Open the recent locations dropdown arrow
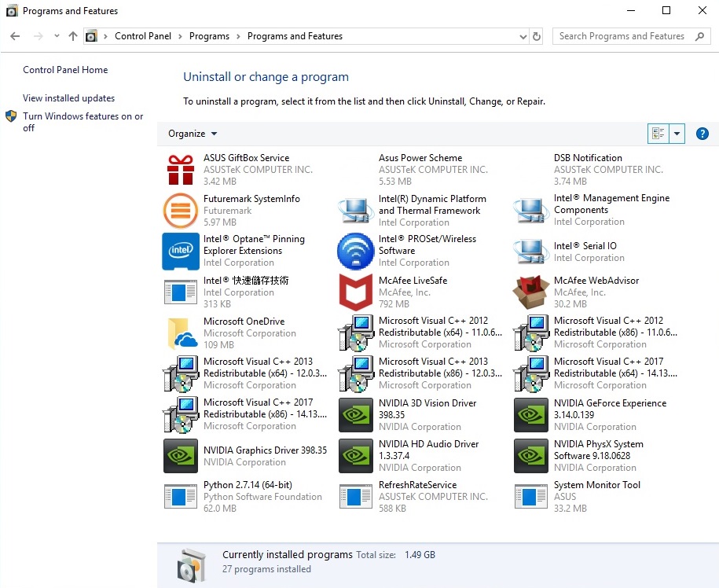The height and width of the screenshot is (588, 719). point(57,36)
